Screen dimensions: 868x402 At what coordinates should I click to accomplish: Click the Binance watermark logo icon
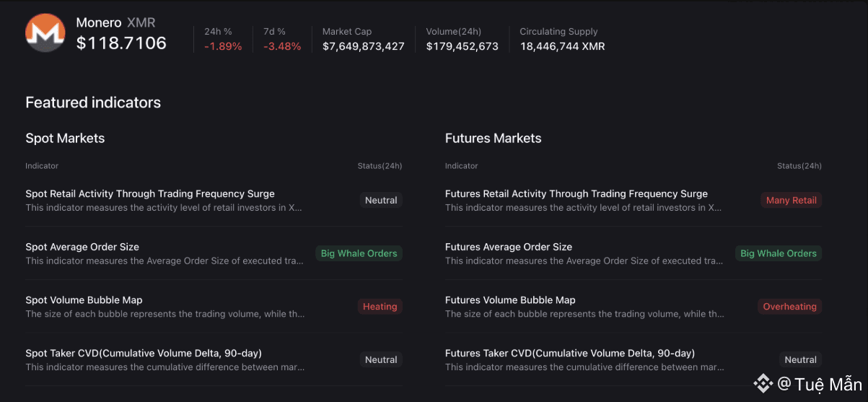click(763, 384)
